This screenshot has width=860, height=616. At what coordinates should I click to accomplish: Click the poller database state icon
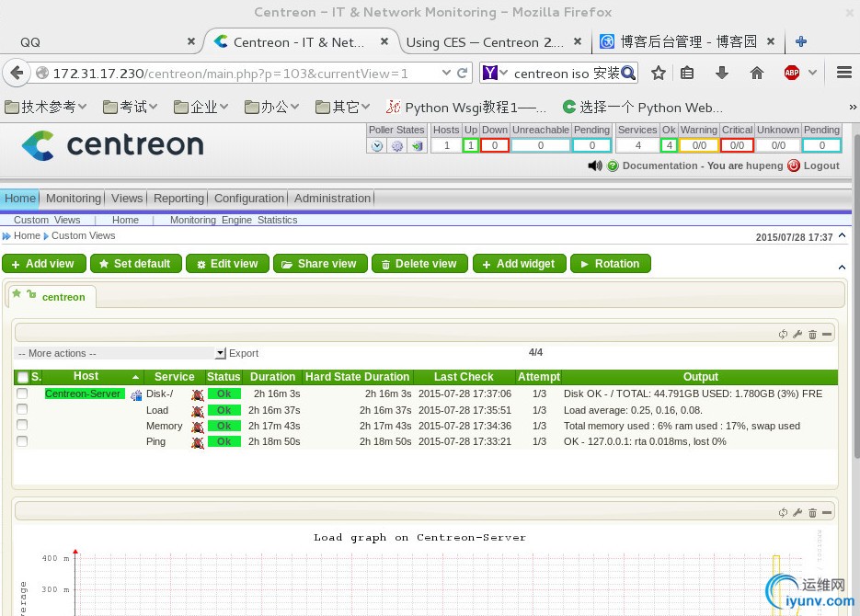click(418, 146)
